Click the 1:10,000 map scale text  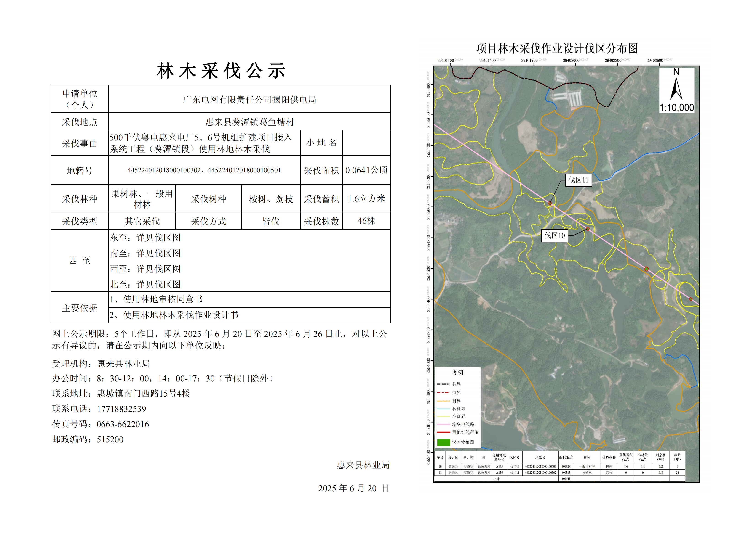tap(677, 108)
